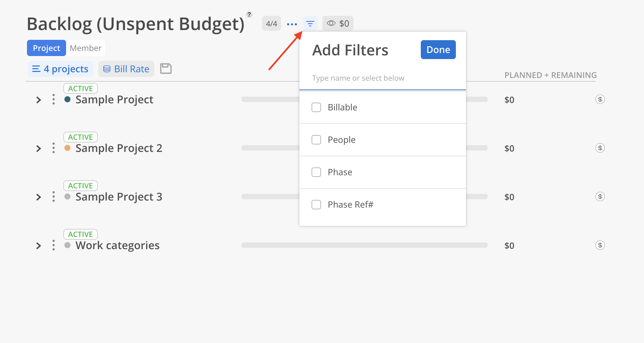Viewport: 644px width, 343px height.
Task: Open the vertical dots menu for Sample Project 3
Action: click(54, 196)
